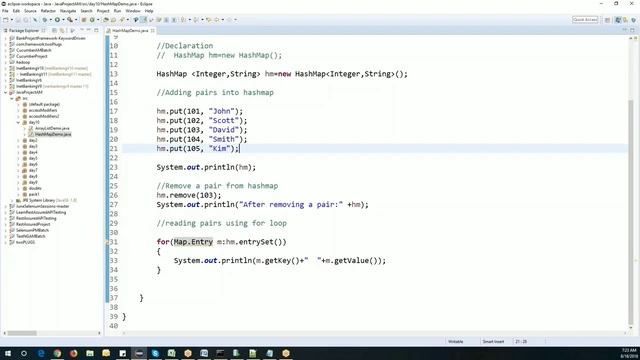Expand the Hadoop project node

coord(6,62)
